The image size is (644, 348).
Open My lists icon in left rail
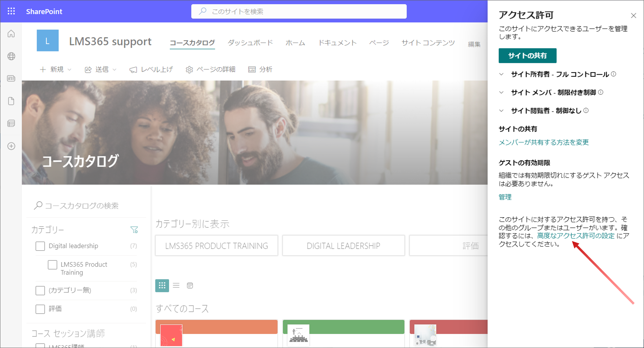coord(11,123)
